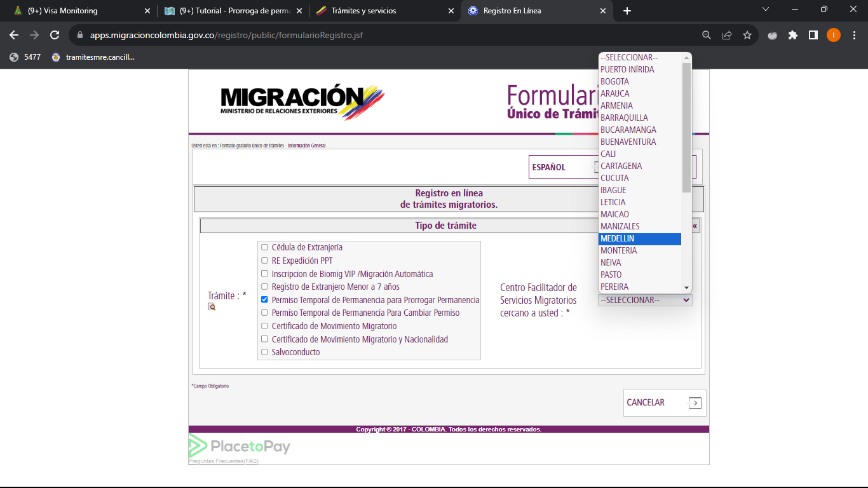Enable the Certificado de Movimiento Migratorio option
The height and width of the screenshot is (488, 868).
tap(264, 325)
